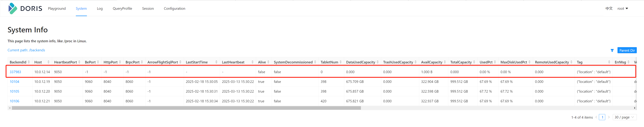
Task: Click the filter funnel icon
Action: [x=612, y=50]
